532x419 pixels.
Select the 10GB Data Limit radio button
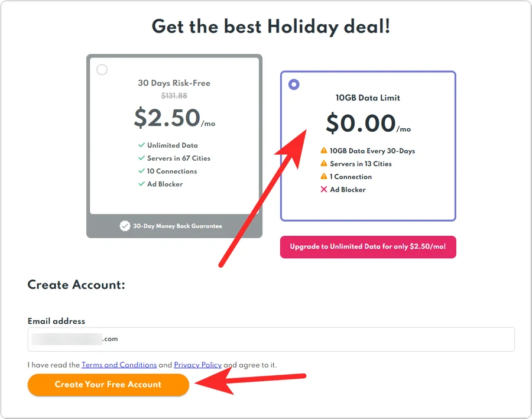(294, 85)
